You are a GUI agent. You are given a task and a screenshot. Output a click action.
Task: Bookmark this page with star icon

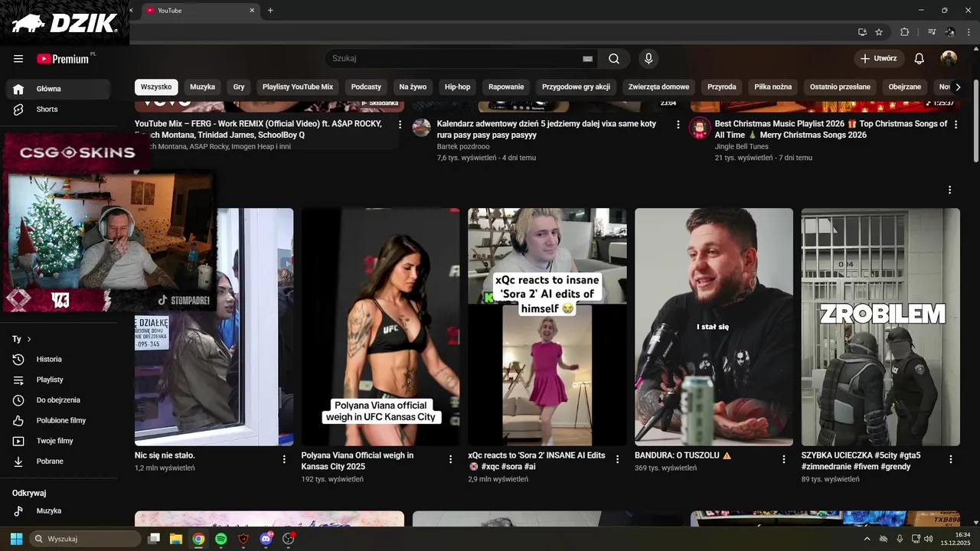tap(879, 32)
